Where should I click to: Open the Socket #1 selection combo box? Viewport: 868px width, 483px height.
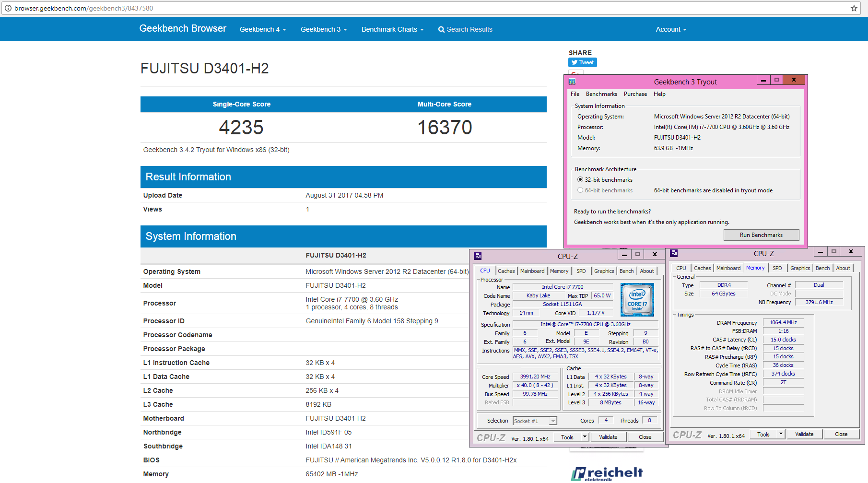click(x=535, y=421)
